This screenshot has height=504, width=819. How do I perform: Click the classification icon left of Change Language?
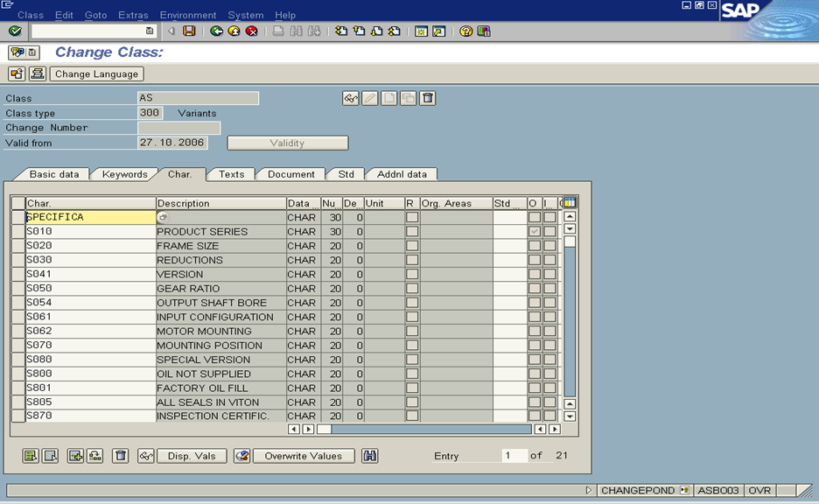click(x=17, y=73)
